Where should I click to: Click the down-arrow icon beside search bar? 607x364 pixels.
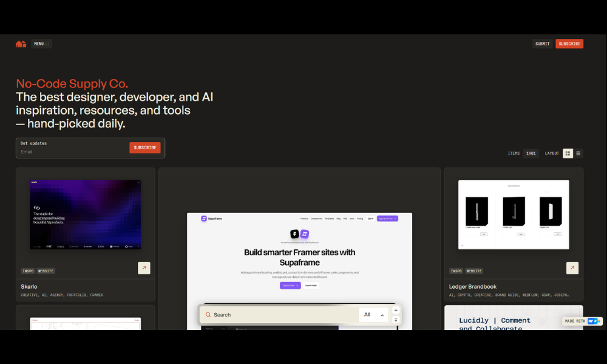(x=396, y=320)
